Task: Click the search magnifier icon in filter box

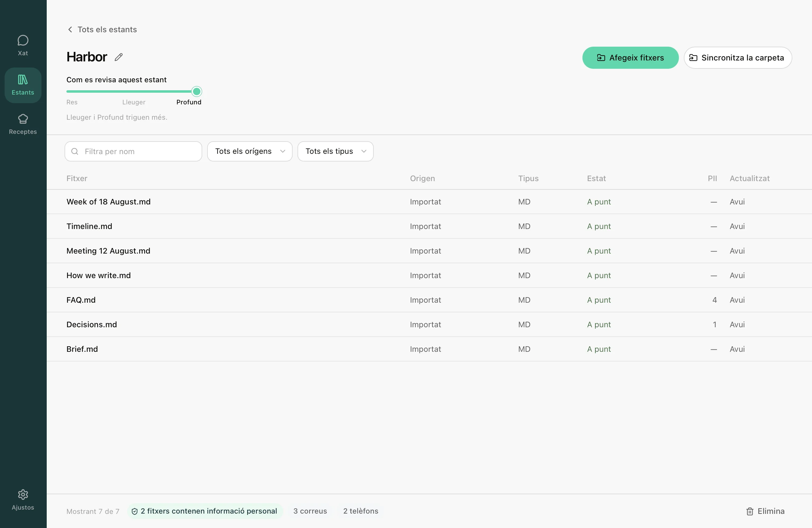Action: pos(75,151)
